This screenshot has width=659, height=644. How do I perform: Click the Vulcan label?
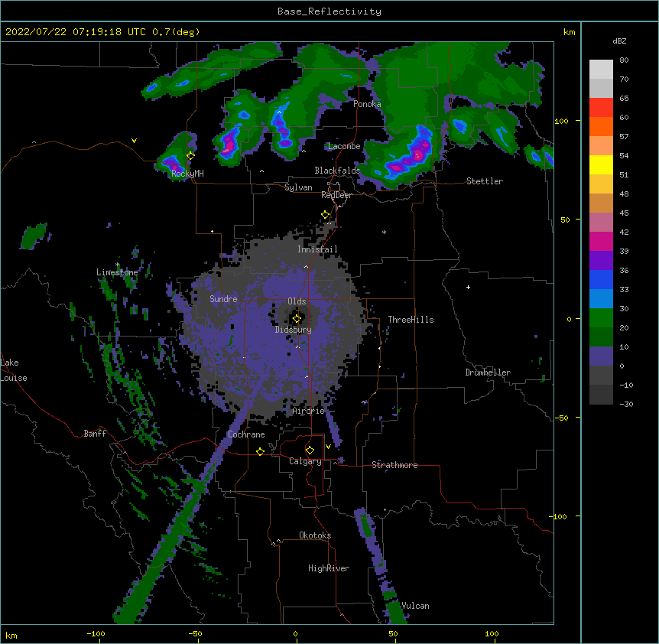pos(415,606)
